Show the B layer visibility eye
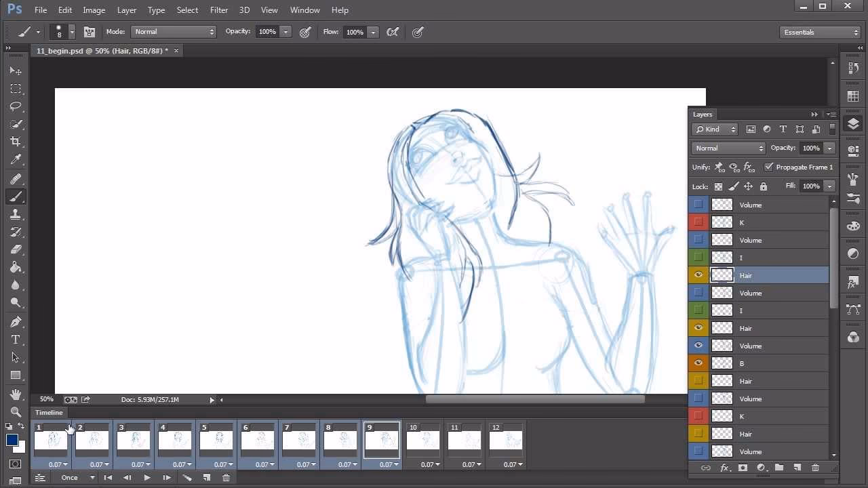868x488 pixels. click(x=698, y=363)
